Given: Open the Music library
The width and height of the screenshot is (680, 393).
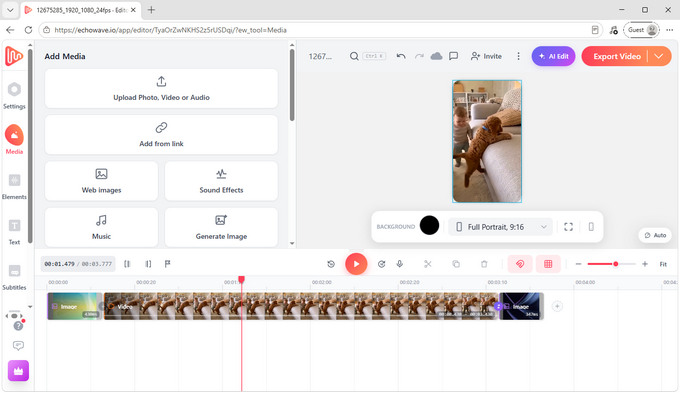Looking at the screenshot, I should click(x=101, y=227).
